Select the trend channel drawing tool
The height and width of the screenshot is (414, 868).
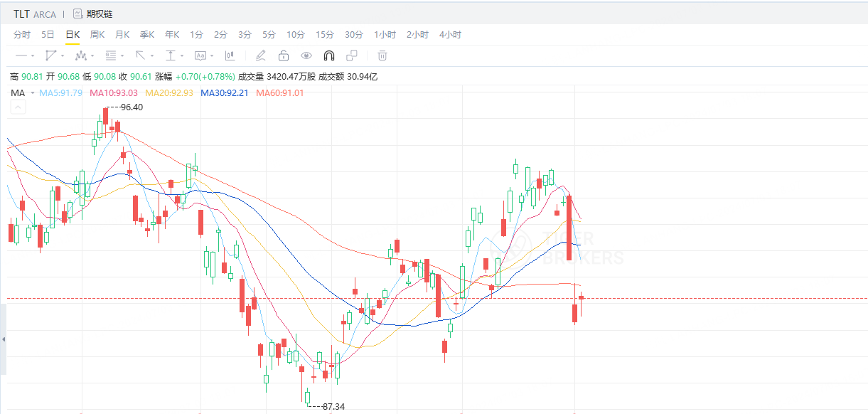point(50,55)
